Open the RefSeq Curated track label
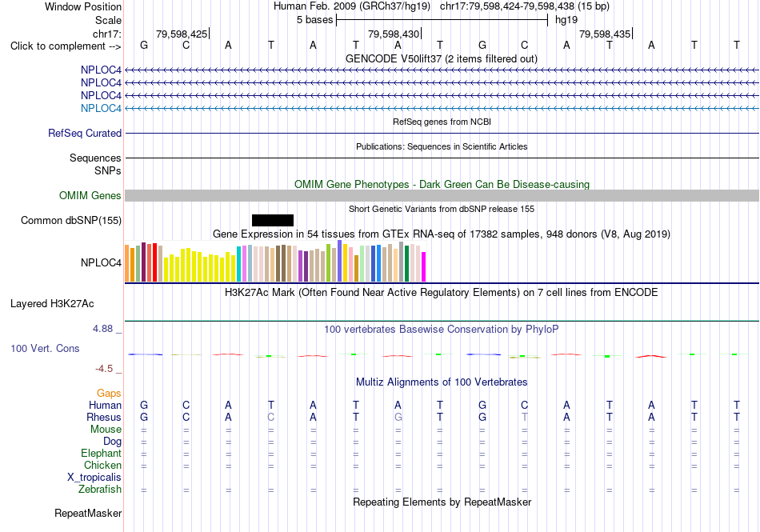 coord(84,134)
